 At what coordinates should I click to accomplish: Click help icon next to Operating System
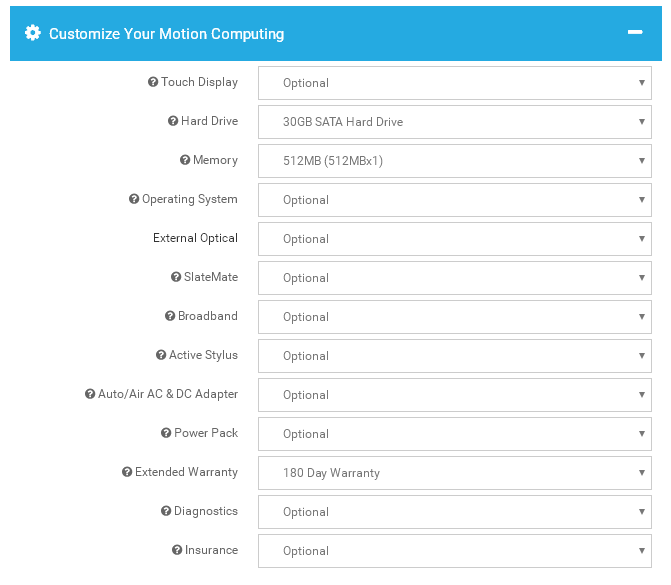[x=134, y=199]
